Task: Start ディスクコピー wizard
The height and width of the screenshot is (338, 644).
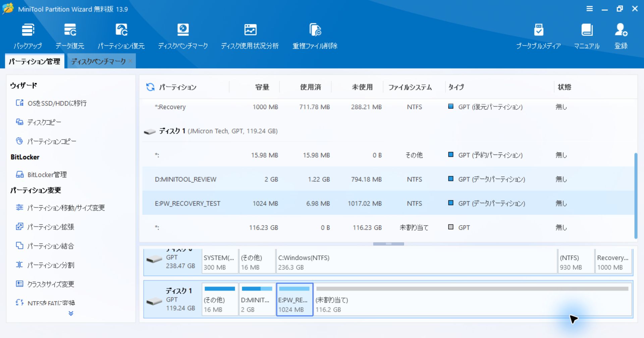Action: (x=39, y=122)
